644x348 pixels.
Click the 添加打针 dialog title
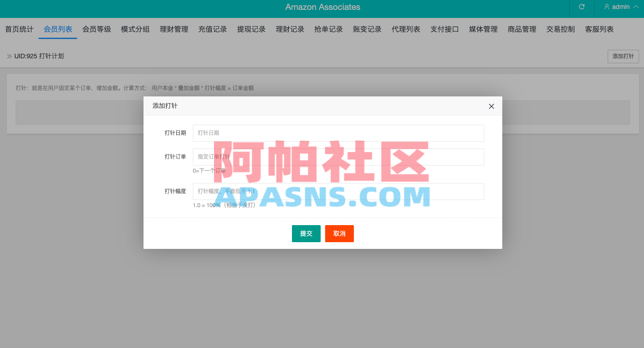click(165, 106)
